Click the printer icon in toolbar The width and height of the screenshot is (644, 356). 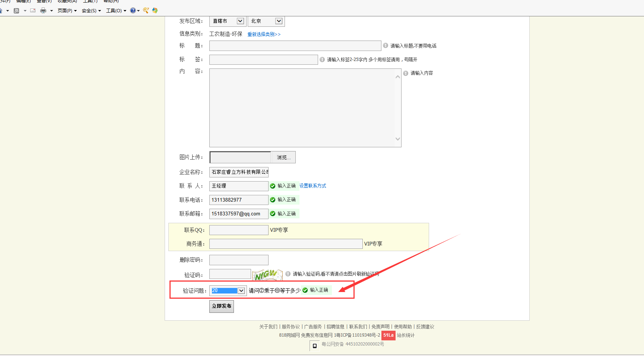[x=43, y=11]
